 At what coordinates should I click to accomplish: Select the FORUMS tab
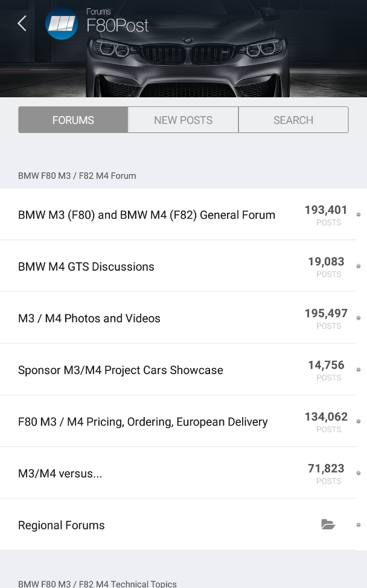point(73,120)
